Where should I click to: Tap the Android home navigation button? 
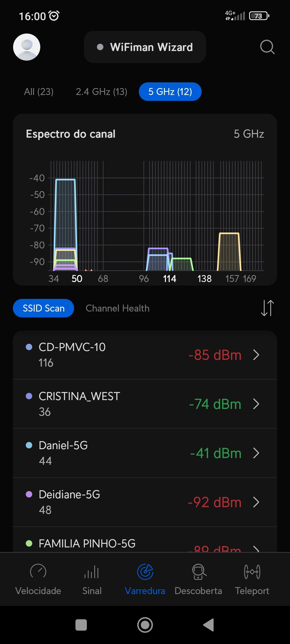click(145, 625)
